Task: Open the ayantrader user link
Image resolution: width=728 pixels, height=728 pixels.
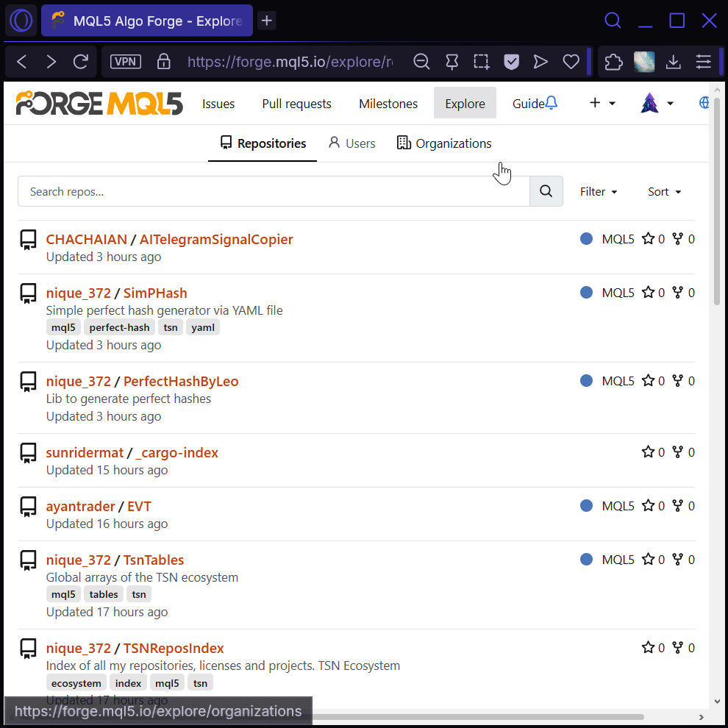Action: click(x=80, y=507)
